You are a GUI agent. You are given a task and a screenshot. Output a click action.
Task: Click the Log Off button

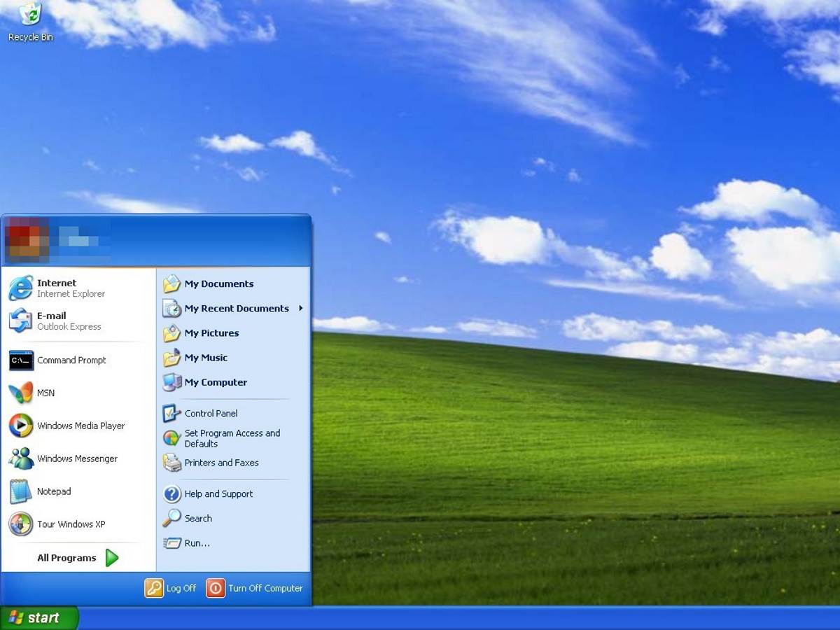pos(171,588)
